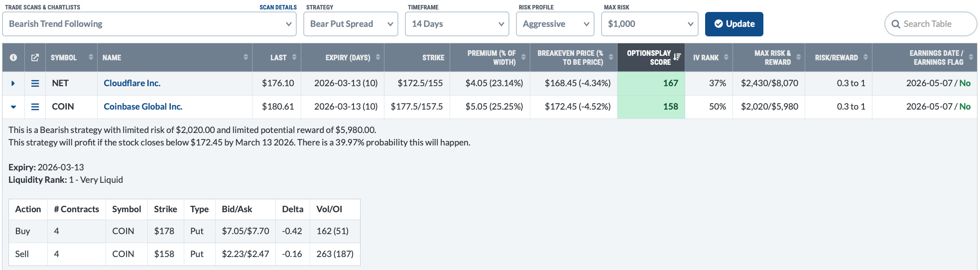Click the external link icon in header
Screen dimensions: 980x270
[x=35, y=58]
